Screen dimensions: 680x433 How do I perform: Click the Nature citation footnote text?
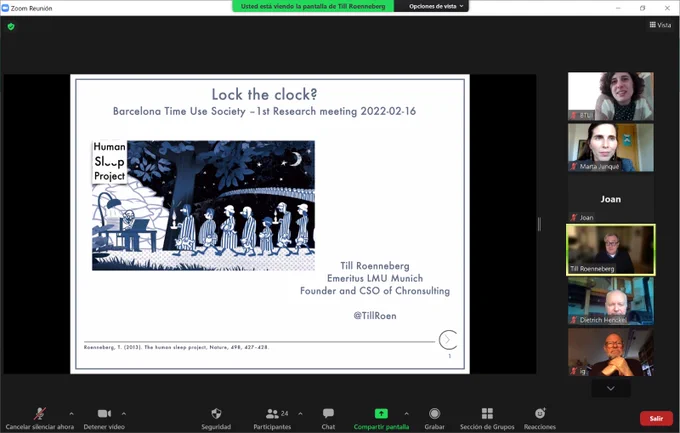pyautogui.click(x=176, y=347)
